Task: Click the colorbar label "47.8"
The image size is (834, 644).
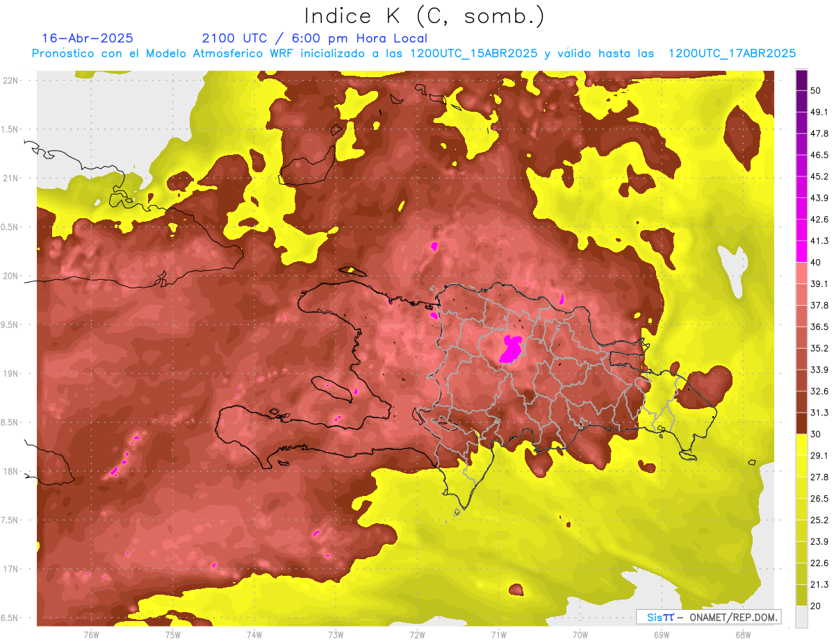Action: point(819,133)
